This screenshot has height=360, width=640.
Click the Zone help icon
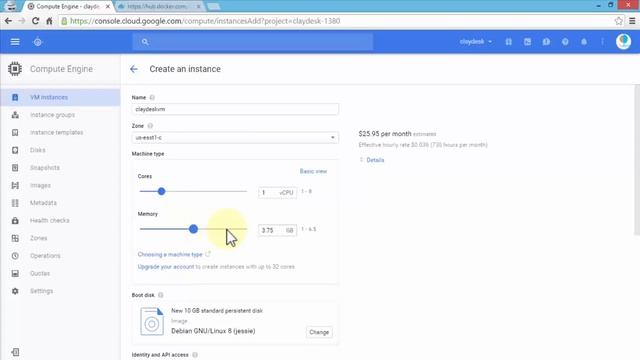150,126
